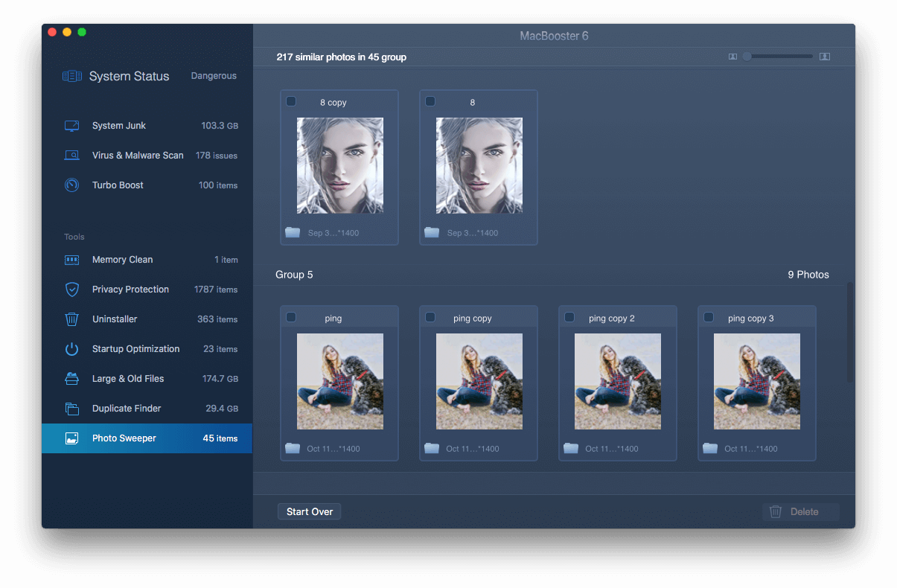Adjust the thumbnail size slider
The width and height of the screenshot is (897, 588).
[747, 57]
